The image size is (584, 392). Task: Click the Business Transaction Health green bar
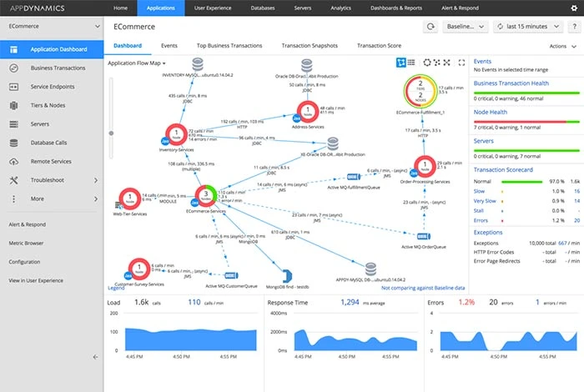point(526,93)
